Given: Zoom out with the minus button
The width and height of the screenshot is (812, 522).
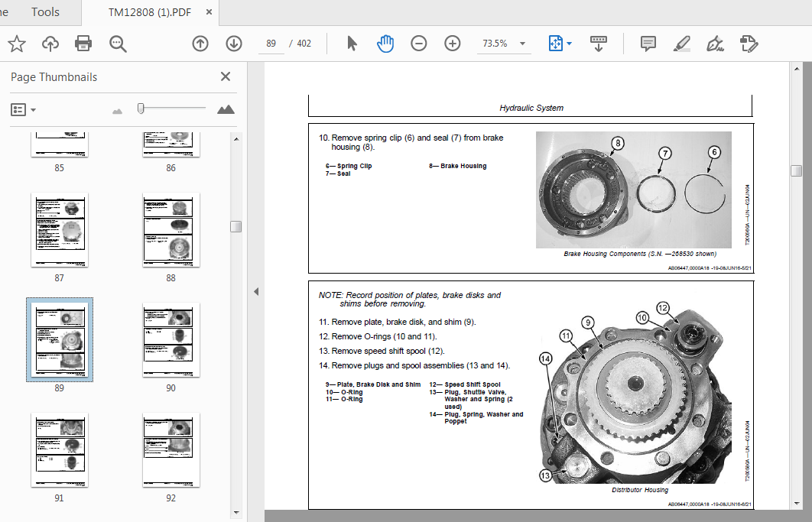Looking at the screenshot, I should click(x=419, y=44).
